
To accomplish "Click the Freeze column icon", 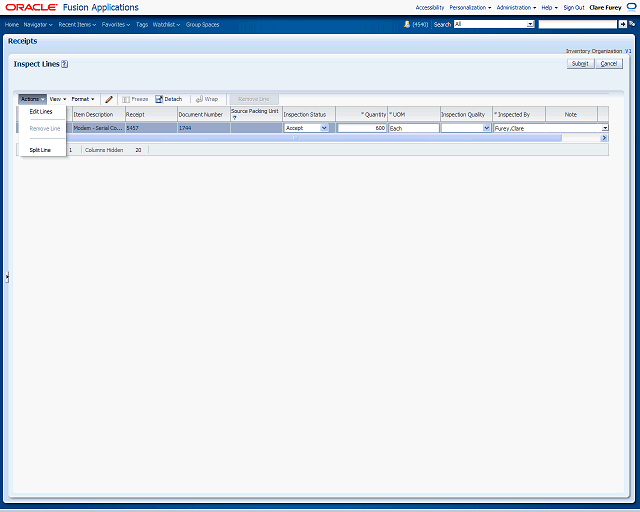I will tap(135, 99).
